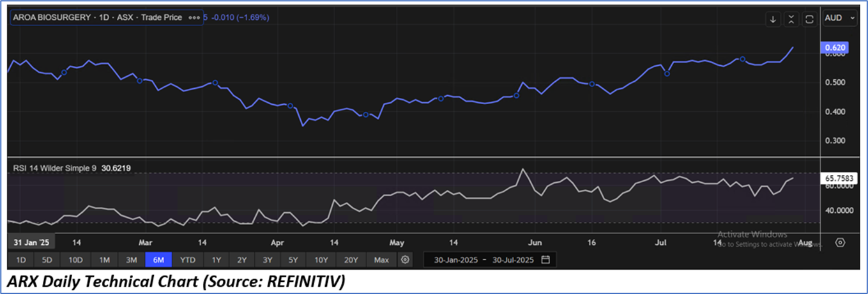Open the three-dot series options menu
The width and height of the screenshot is (868, 294).
coord(194,17)
